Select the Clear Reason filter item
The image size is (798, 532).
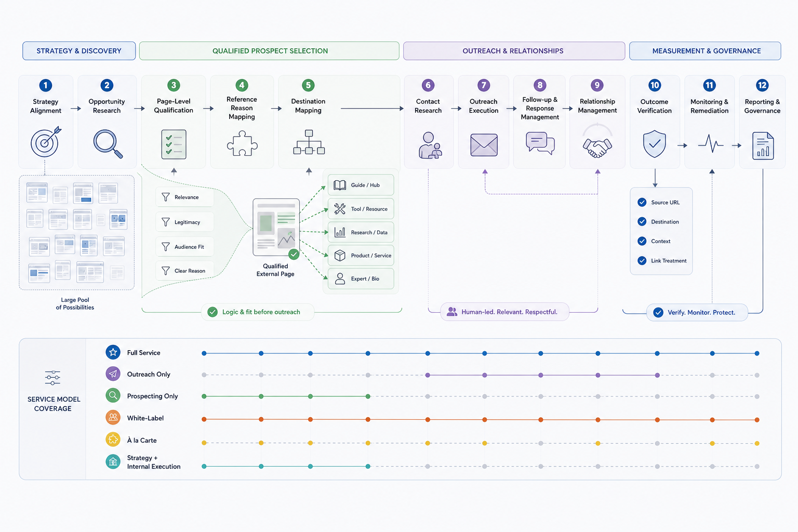[x=184, y=271]
